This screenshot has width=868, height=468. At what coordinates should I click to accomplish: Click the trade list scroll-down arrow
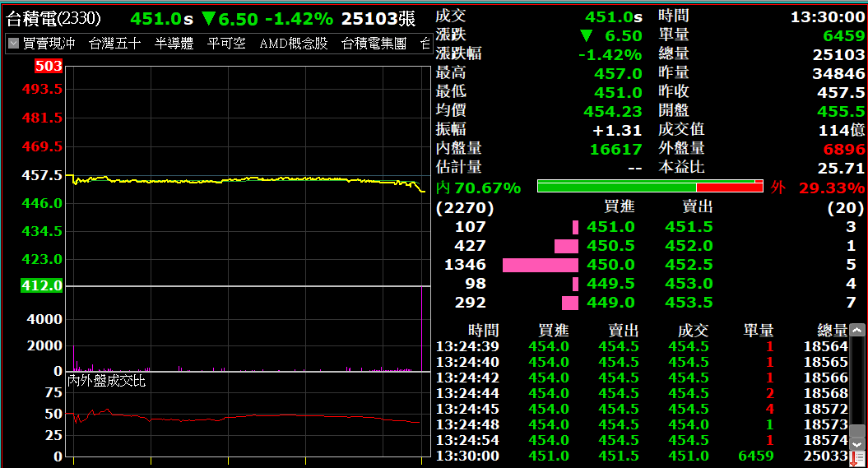(857, 444)
